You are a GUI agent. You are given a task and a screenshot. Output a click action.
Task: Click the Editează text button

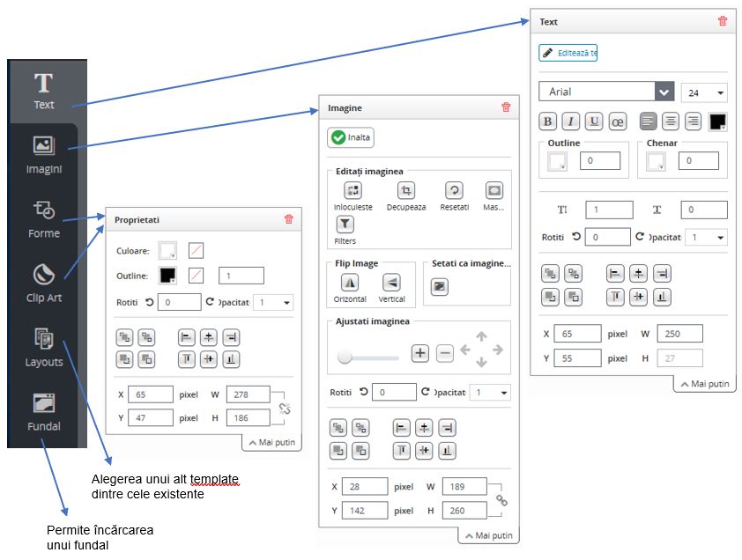[x=568, y=53]
